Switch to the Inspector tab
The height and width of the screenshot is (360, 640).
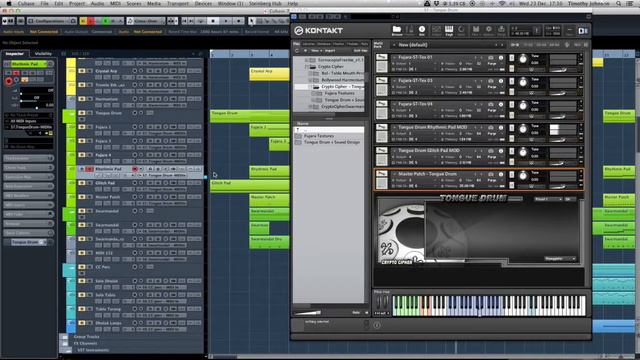(14, 53)
